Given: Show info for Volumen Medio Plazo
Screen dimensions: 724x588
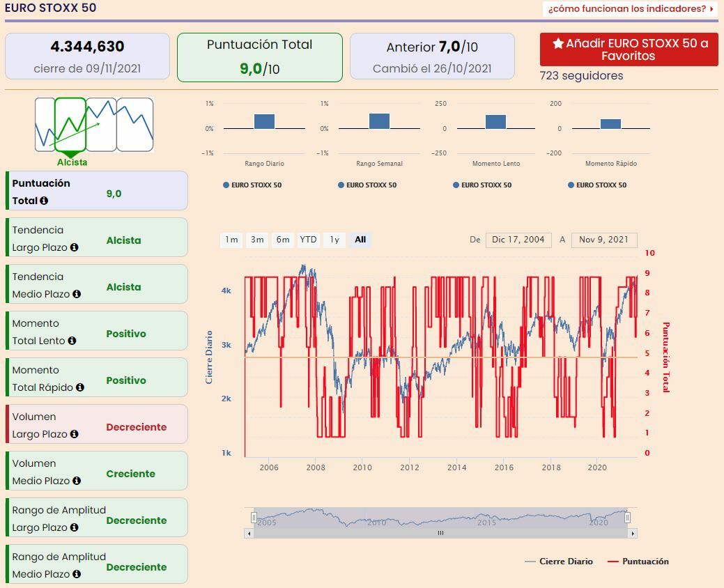Looking at the screenshot, I should click(x=77, y=481).
